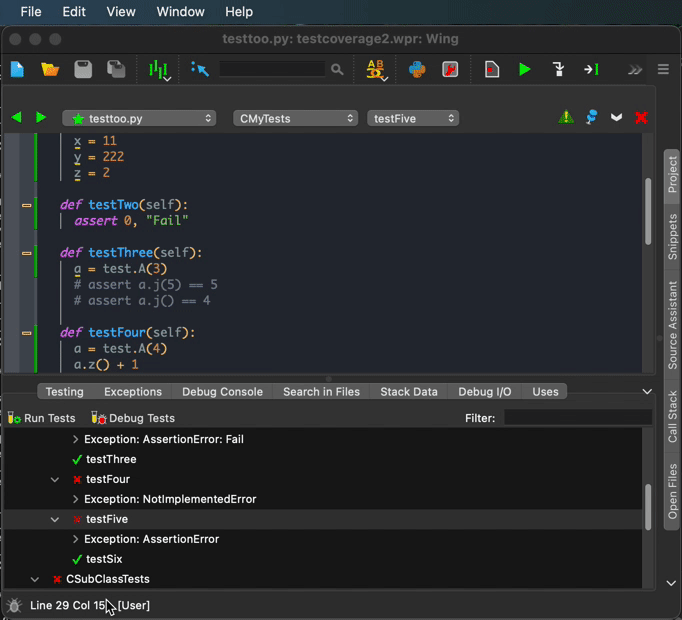Open a file using the folder icon

click(x=50, y=69)
